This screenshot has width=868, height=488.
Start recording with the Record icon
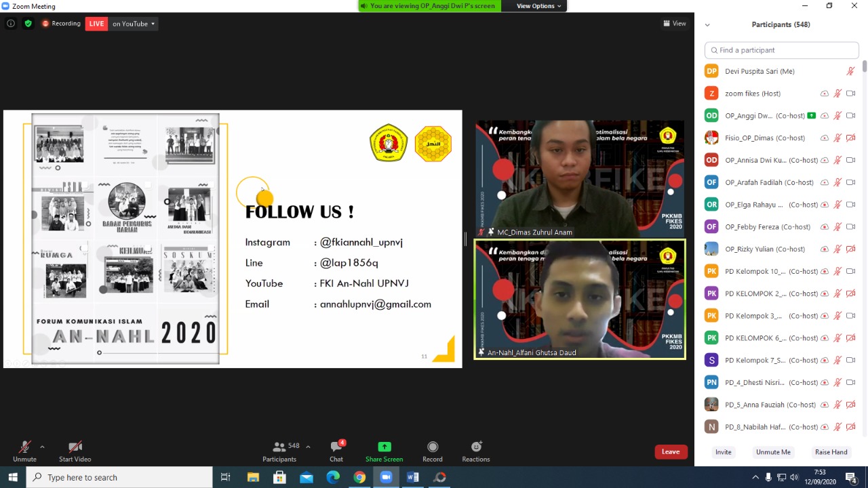tap(433, 447)
